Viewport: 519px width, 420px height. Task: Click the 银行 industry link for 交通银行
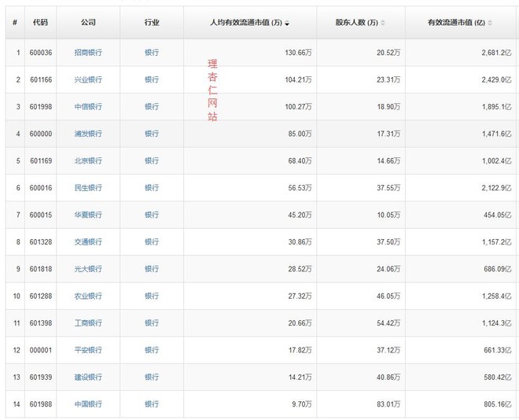point(152,242)
